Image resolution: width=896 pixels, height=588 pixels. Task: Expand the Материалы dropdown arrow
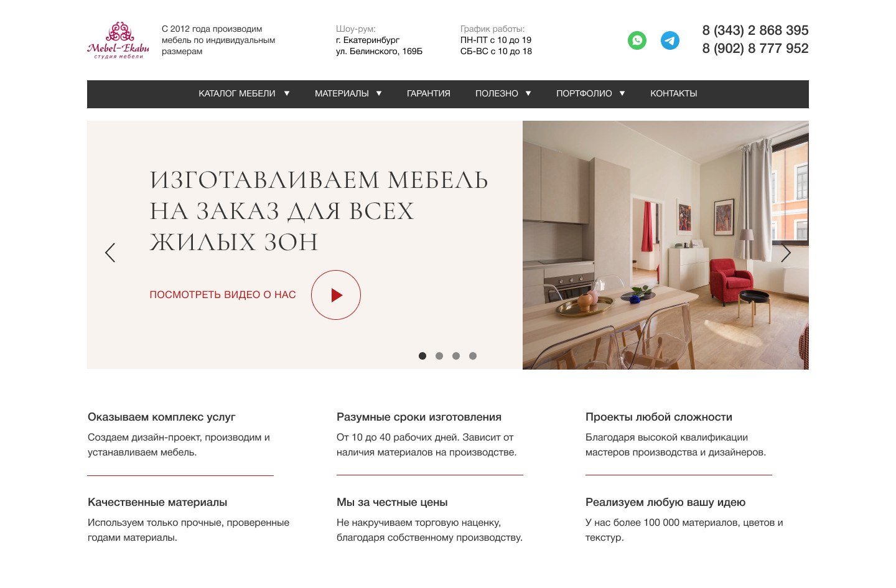pyautogui.click(x=379, y=93)
